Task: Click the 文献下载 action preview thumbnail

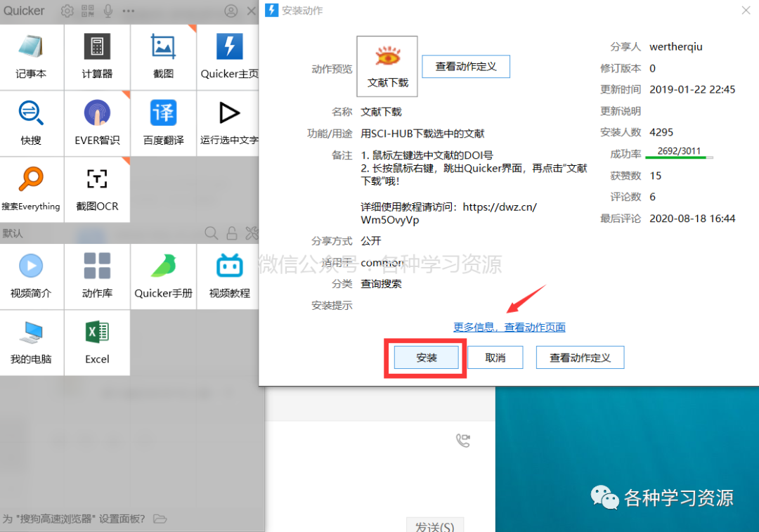Action: [x=387, y=66]
